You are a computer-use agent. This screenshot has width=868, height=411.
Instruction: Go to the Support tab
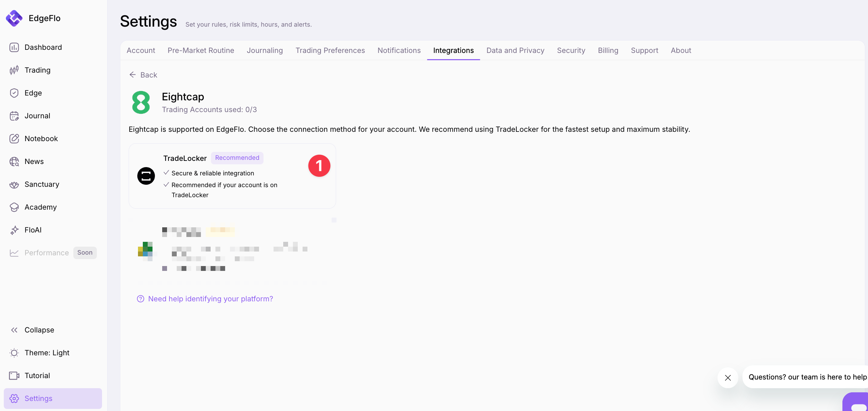(x=645, y=51)
